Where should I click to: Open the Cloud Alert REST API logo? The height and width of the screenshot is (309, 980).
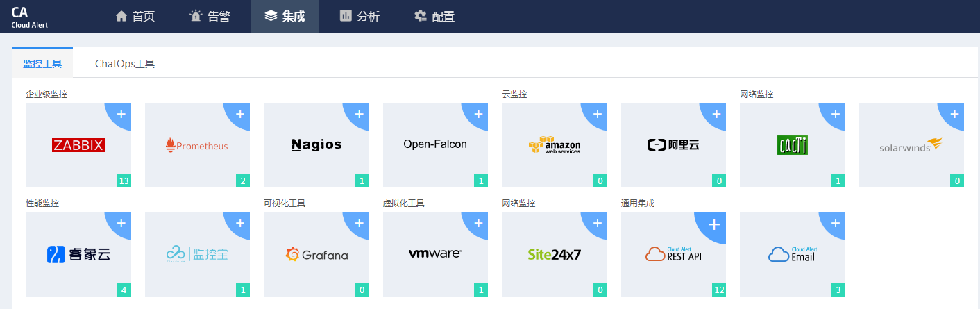673,254
